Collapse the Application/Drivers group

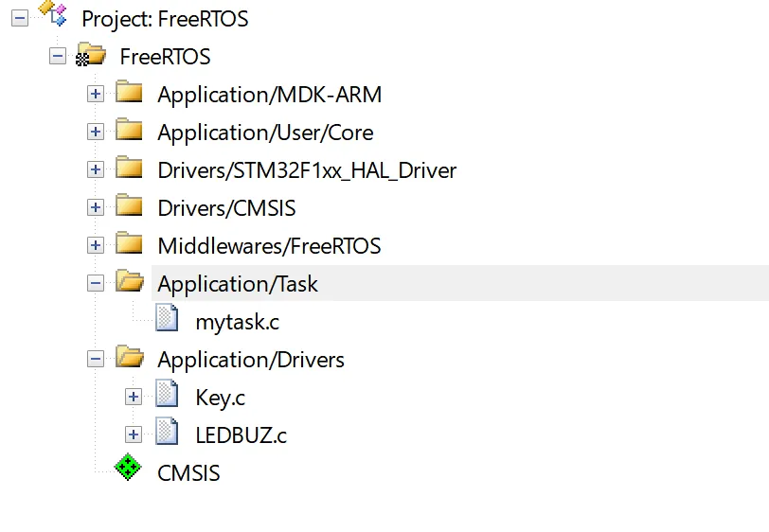click(95, 359)
